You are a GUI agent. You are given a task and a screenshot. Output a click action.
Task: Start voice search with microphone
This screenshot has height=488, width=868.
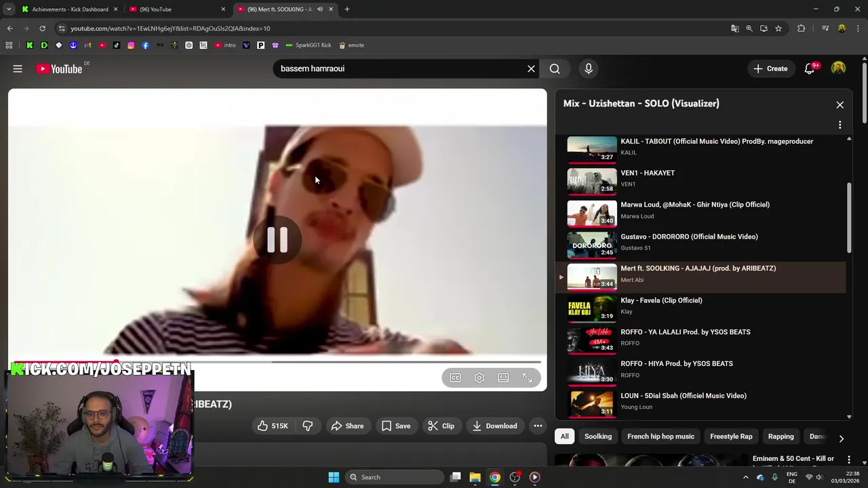(x=589, y=68)
